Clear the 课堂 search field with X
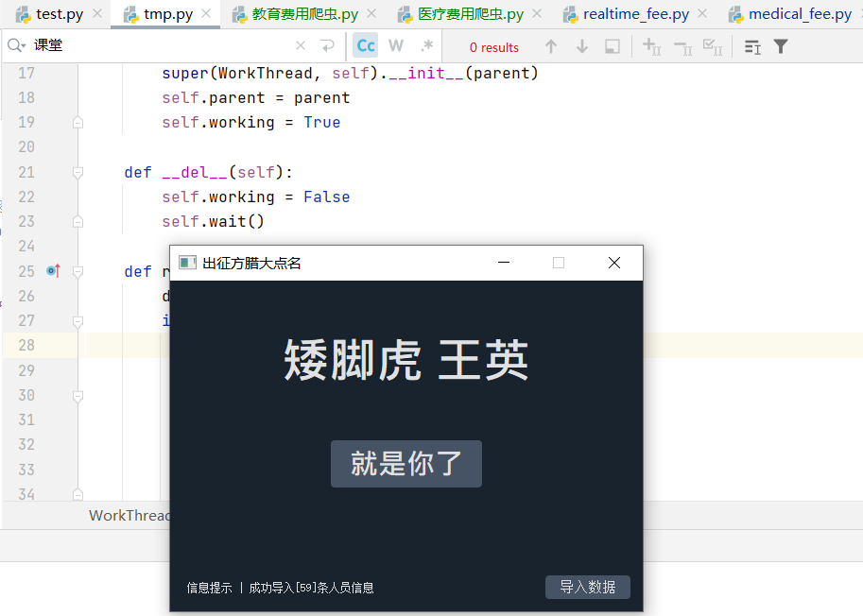 pyautogui.click(x=300, y=44)
